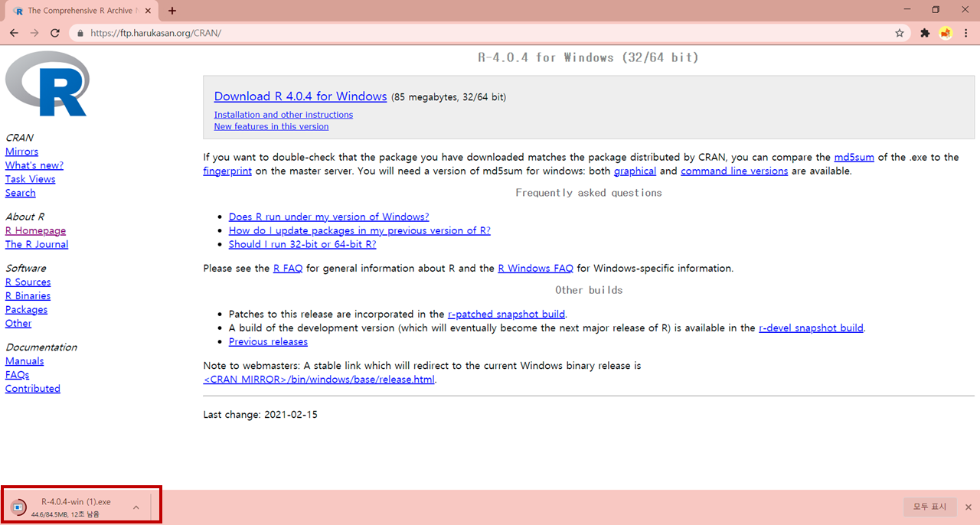This screenshot has width=980, height=525.
Task: Open Other in the sidebar
Action: [18, 323]
